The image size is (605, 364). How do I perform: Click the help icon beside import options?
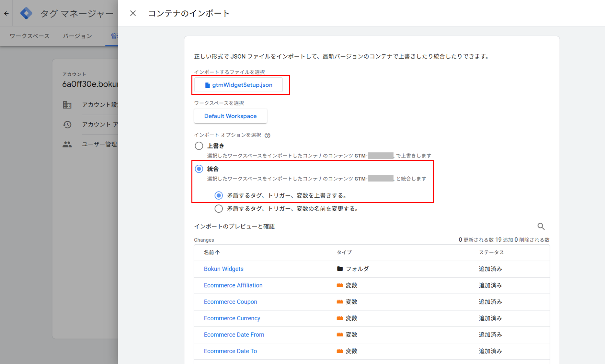point(268,136)
